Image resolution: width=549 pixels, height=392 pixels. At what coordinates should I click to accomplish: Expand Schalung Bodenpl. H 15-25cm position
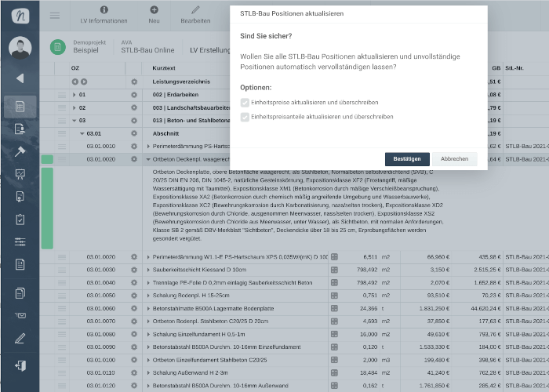[148, 296]
